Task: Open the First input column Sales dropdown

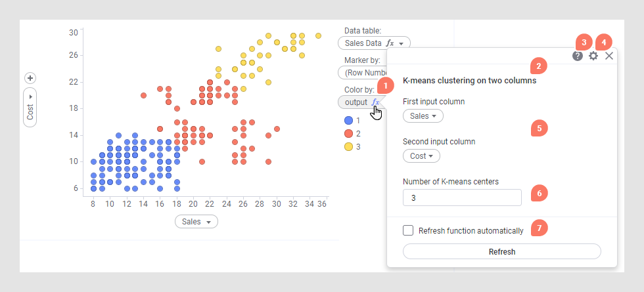Action: (423, 116)
